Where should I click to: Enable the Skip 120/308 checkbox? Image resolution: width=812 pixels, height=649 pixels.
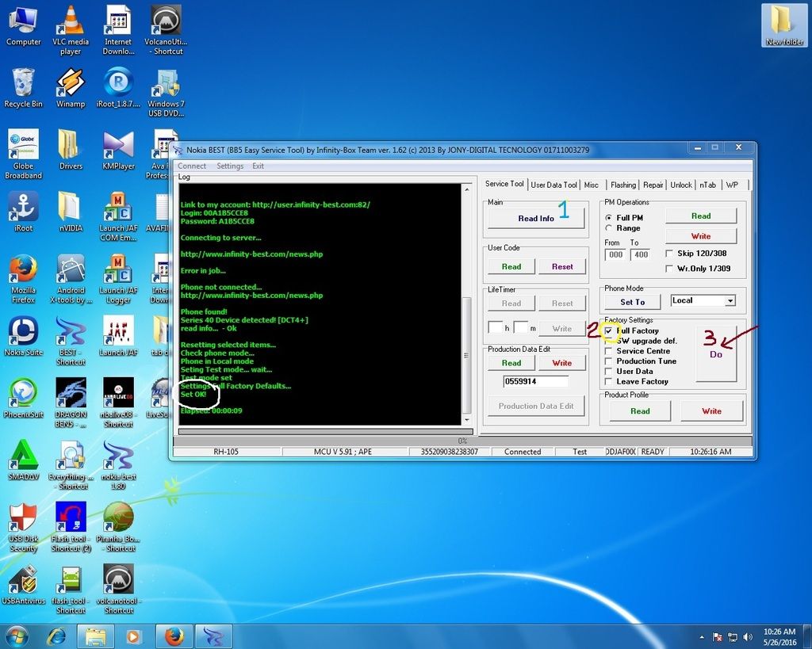pos(669,254)
